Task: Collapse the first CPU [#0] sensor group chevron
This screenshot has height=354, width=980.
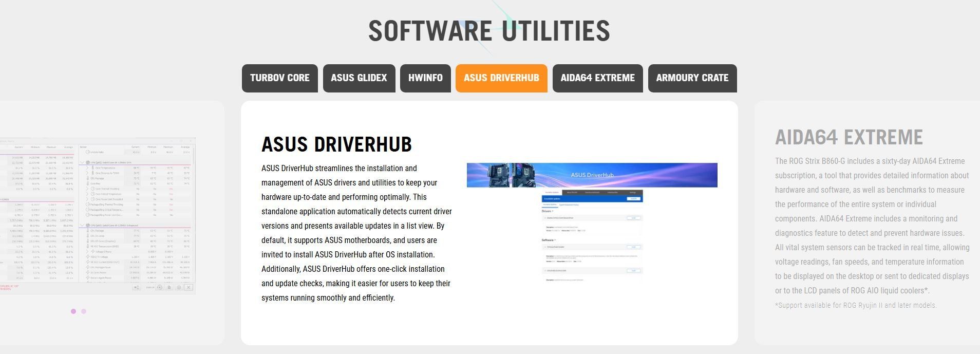Action: coord(82,162)
